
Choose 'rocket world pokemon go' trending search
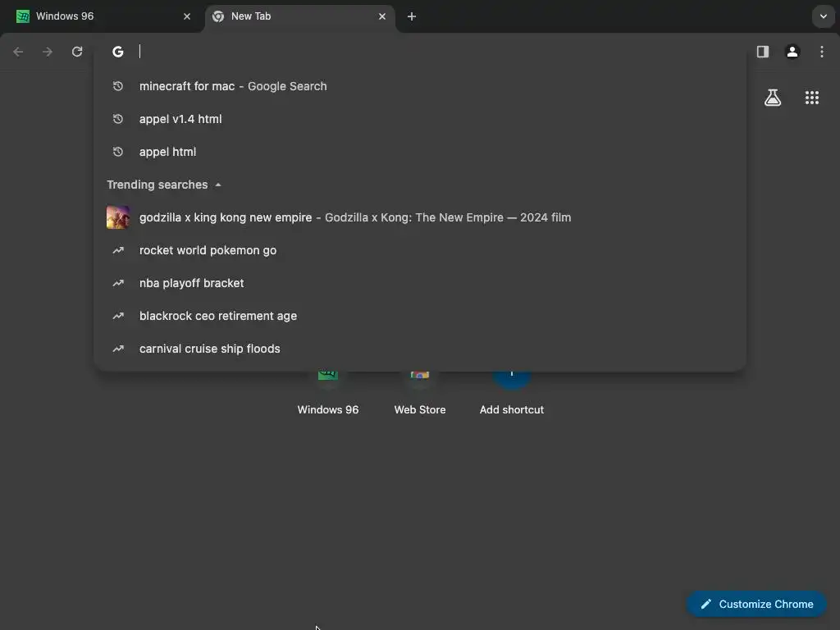pyautogui.click(x=420, y=250)
